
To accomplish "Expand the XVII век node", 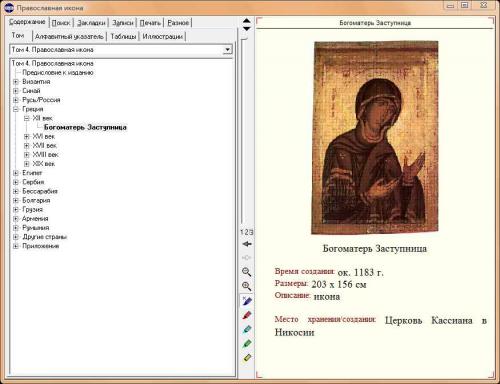I will click(x=27, y=146).
